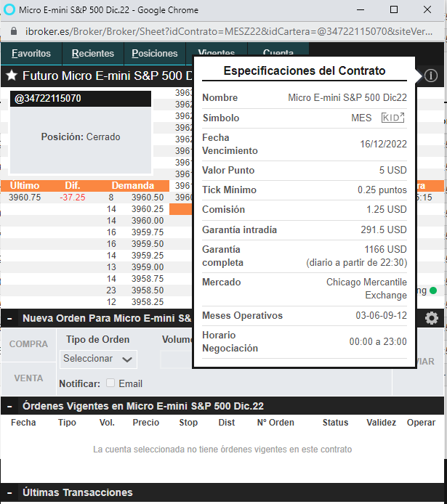This screenshot has width=447, height=504.
Task: Click the contract info icon
Action: [430, 76]
